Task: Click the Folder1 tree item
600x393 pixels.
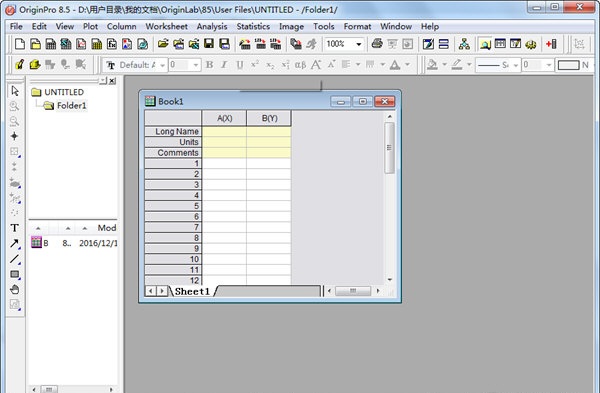Action: [72, 106]
